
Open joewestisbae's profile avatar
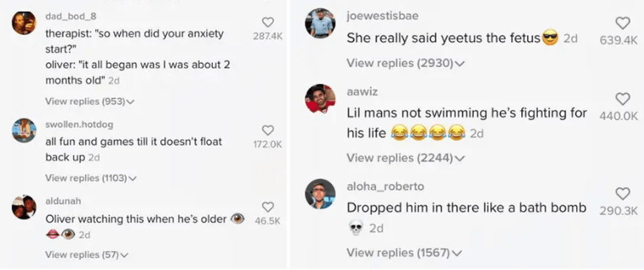[321, 23]
